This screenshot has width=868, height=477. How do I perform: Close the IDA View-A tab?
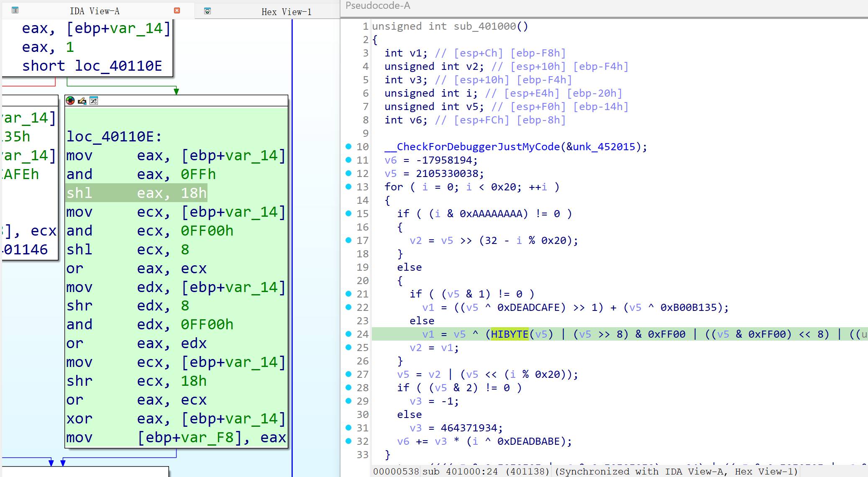(x=177, y=10)
